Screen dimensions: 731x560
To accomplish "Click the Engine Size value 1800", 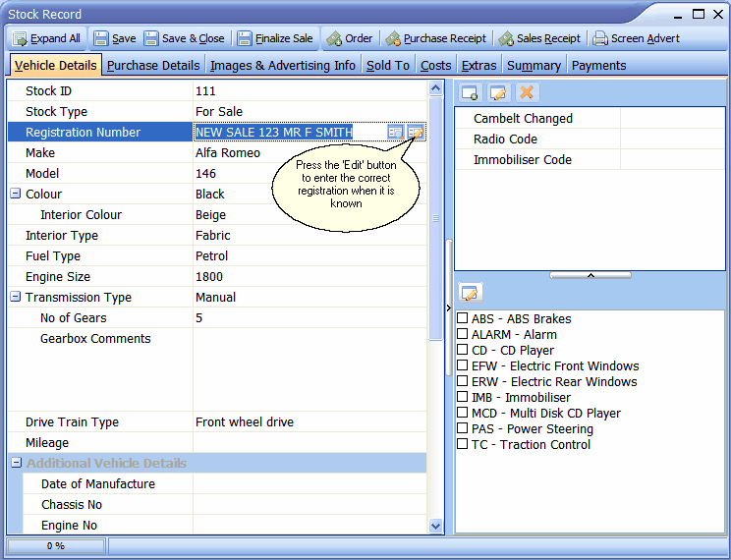I will click(x=209, y=276).
